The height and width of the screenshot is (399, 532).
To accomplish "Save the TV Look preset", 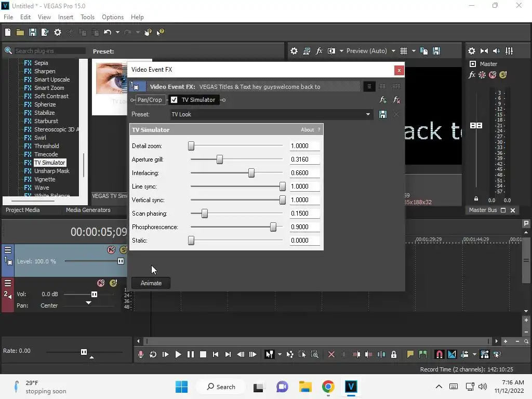I will [x=383, y=114].
